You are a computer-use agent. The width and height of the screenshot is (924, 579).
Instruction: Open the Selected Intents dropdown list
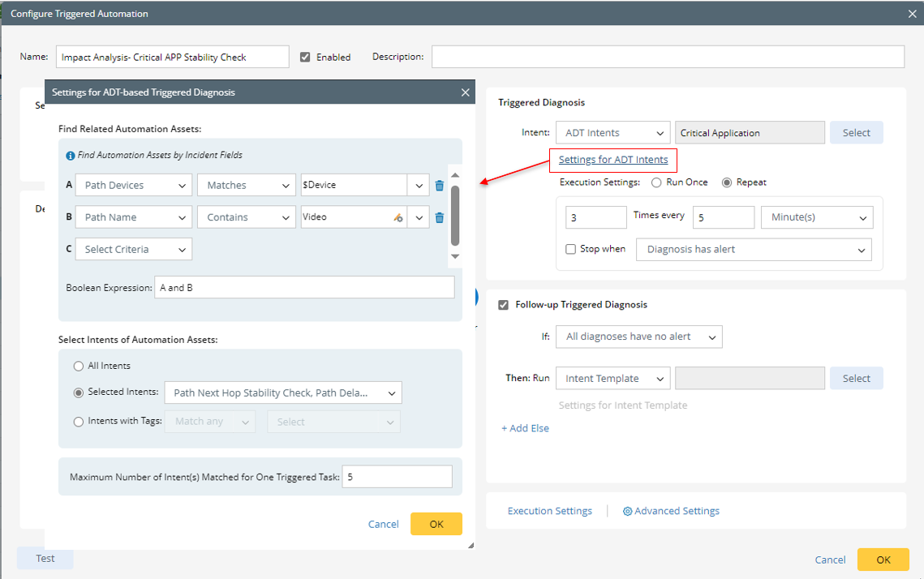click(x=282, y=393)
